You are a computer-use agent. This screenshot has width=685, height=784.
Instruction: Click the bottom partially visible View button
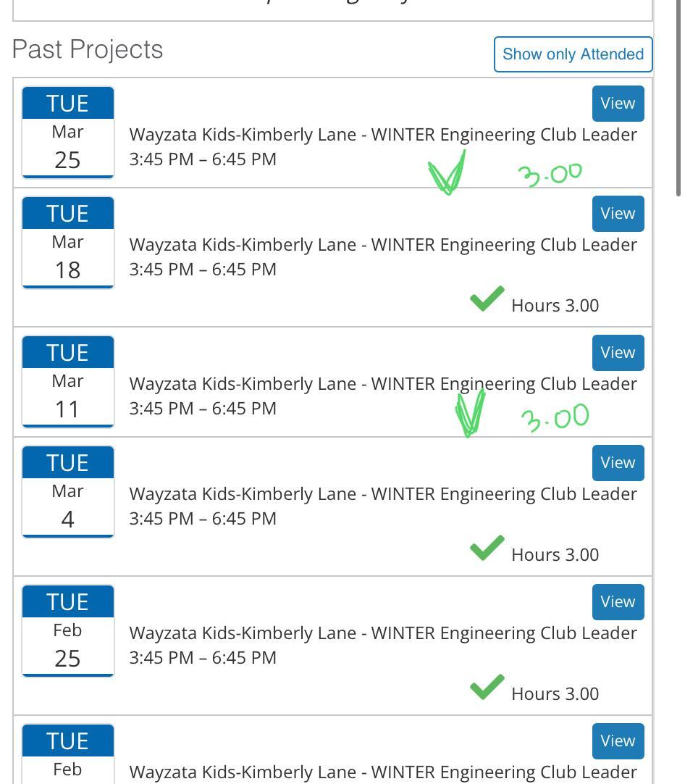point(618,741)
